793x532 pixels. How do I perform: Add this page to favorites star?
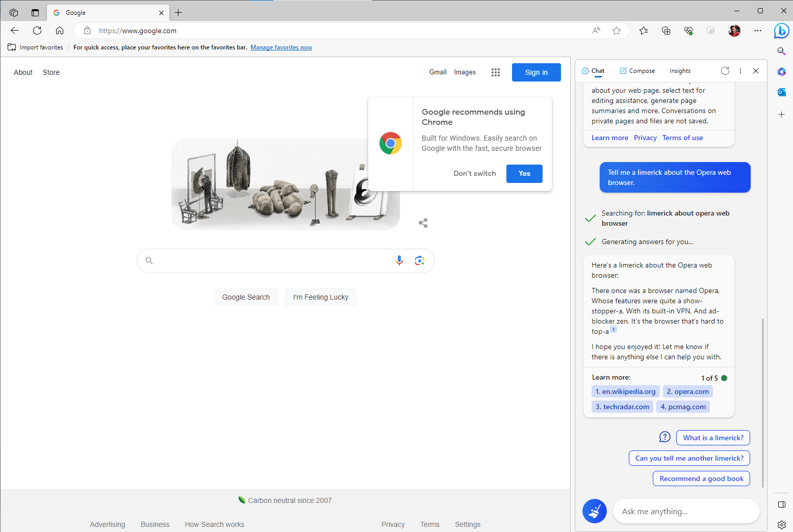617,31
